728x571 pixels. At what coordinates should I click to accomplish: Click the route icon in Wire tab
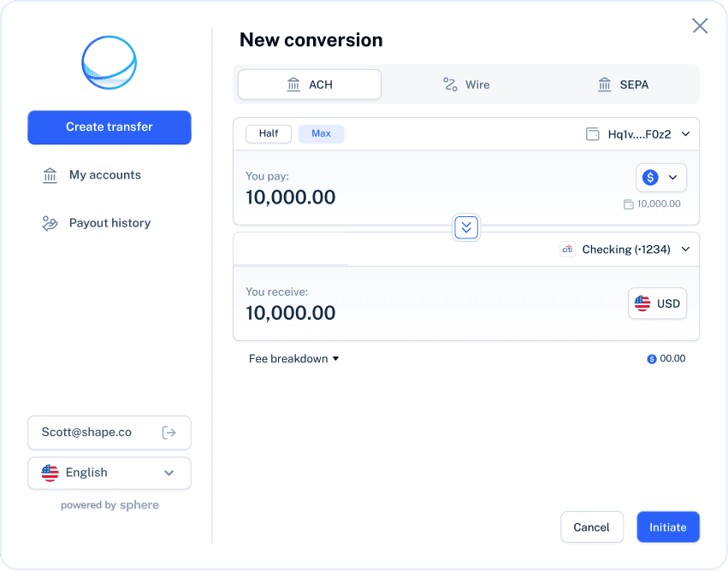point(450,85)
